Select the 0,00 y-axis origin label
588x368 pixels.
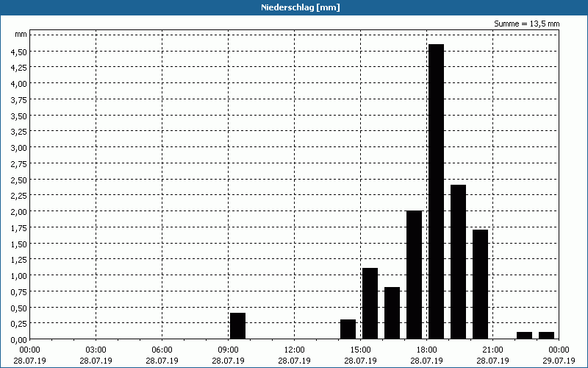click(x=19, y=340)
